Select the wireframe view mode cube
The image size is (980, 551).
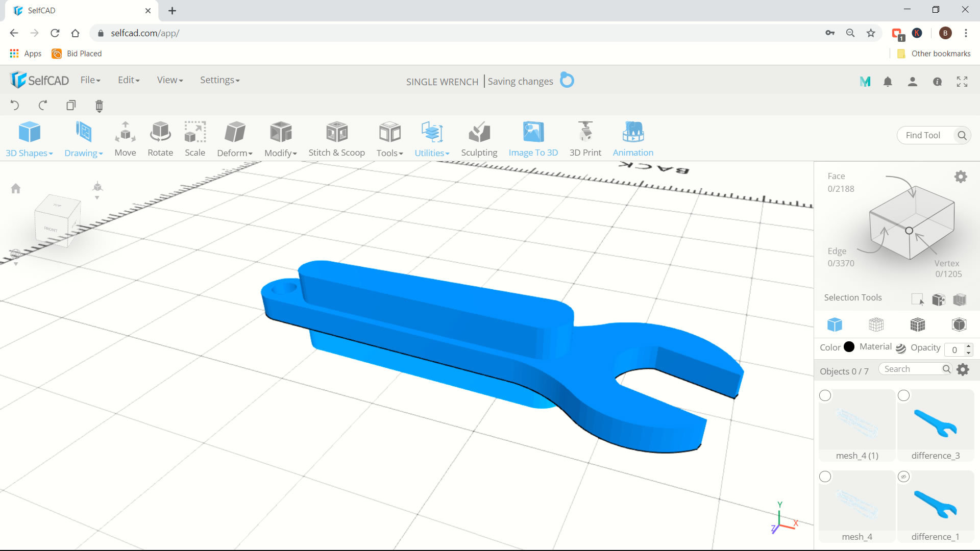point(876,324)
